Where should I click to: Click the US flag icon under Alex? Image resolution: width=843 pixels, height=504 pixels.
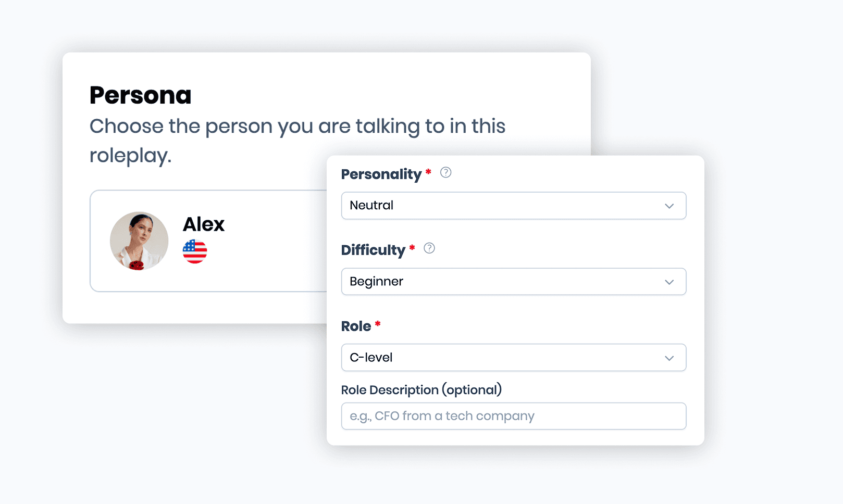(195, 251)
